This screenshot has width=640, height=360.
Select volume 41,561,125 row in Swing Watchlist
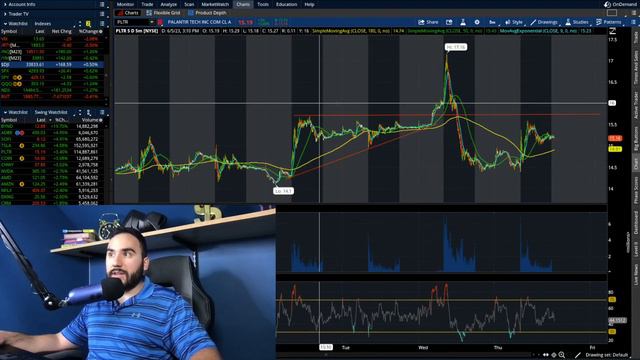pos(52,171)
